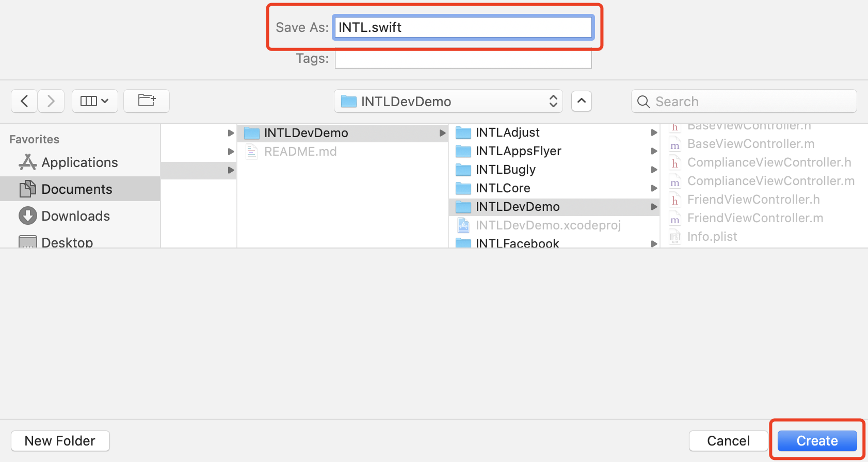Click the Save As filename field
Image resolution: width=868 pixels, height=462 pixels.
[463, 27]
